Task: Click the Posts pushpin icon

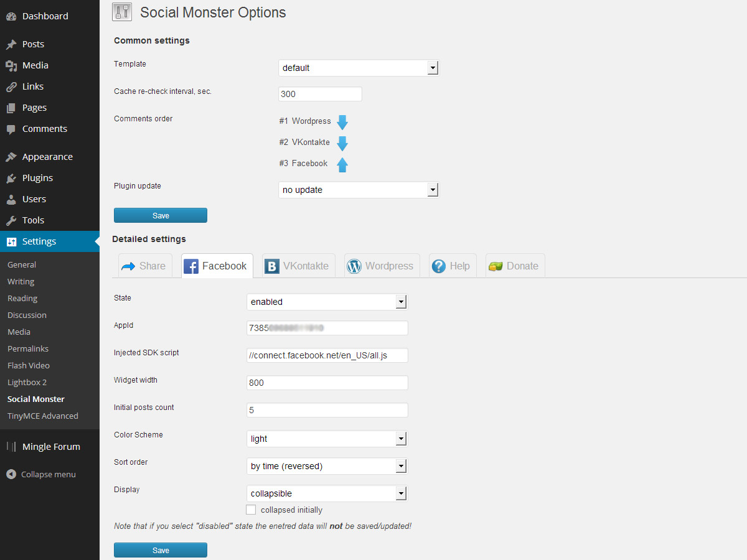Action: click(x=11, y=44)
